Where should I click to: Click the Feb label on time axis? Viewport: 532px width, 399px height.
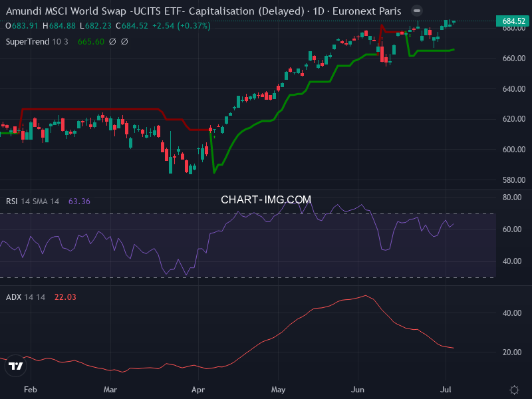[31, 390]
